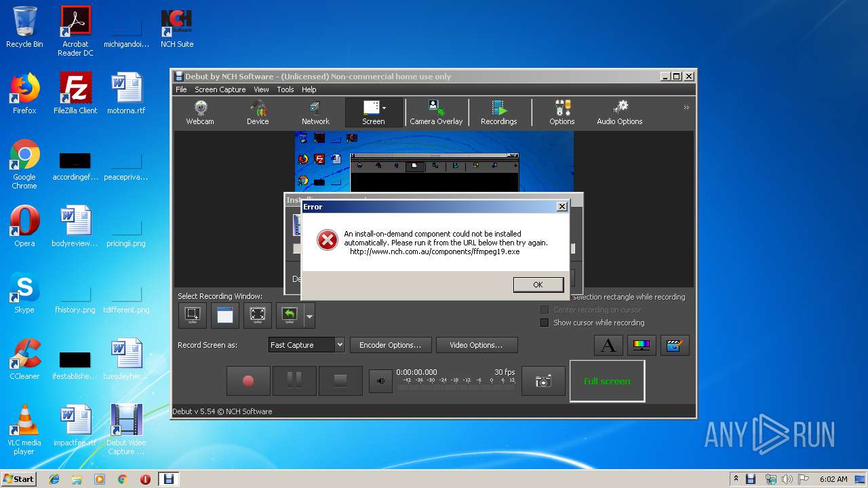868x488 pixels.
Task: Choose the full screen selection icon
Action: tap(258, 315)
